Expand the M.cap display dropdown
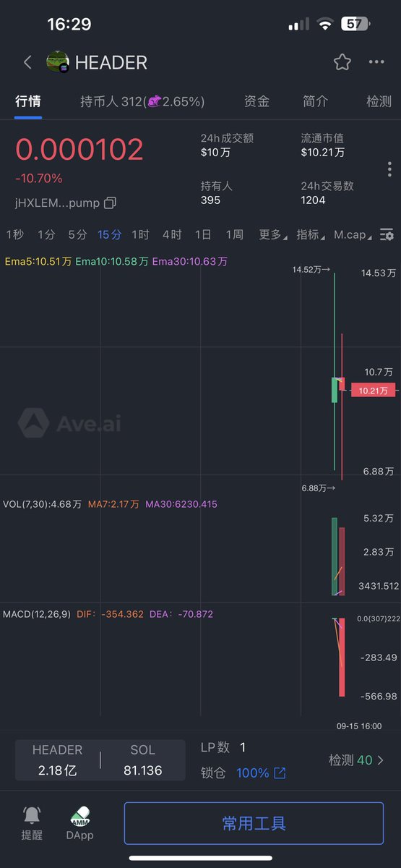This screenshot has width=401, height=868. click(353, 234)
